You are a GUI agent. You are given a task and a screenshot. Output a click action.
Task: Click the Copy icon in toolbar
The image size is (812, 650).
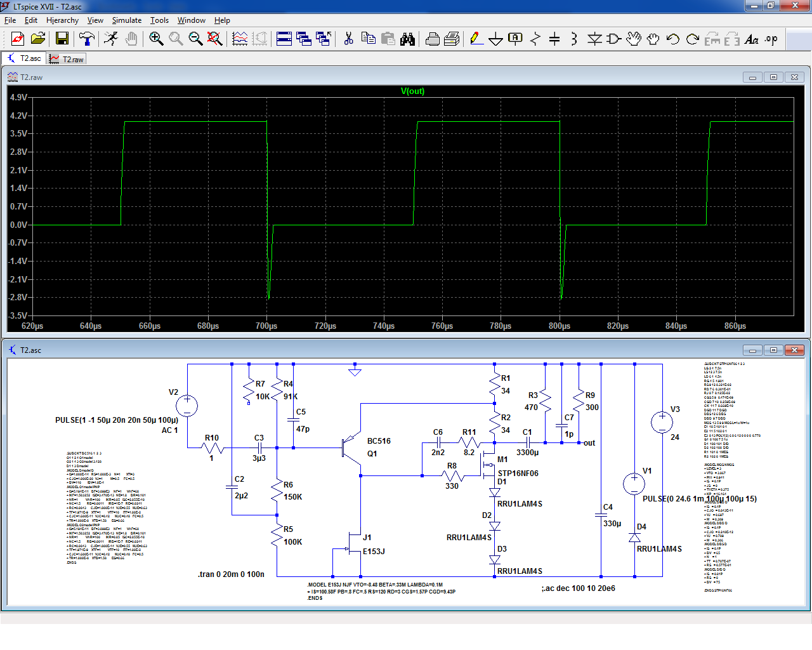click(368, 39)
